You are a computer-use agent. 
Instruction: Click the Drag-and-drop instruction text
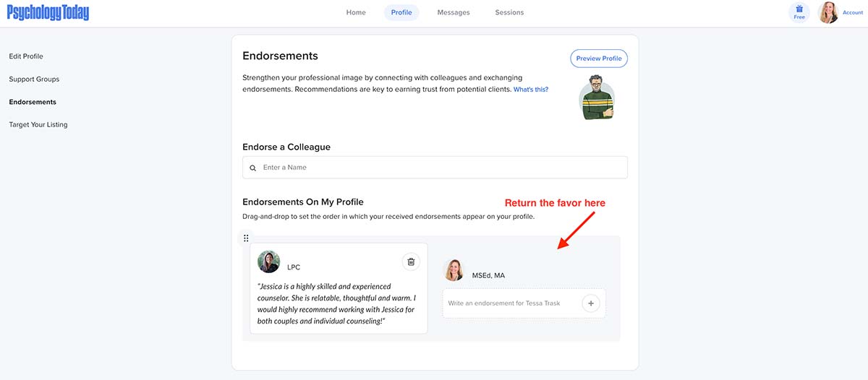(x=388, y=217)
